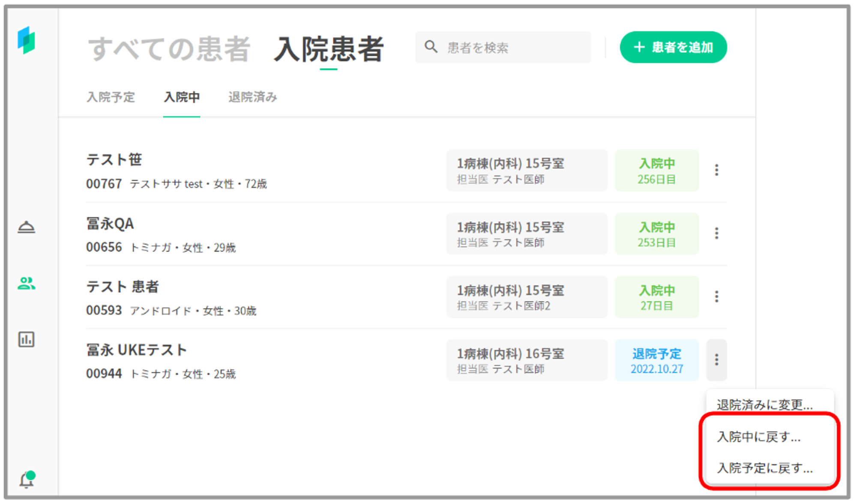857x504 pixels.
Task: Open more options for 冨永QA
Action: click(716, 233)
